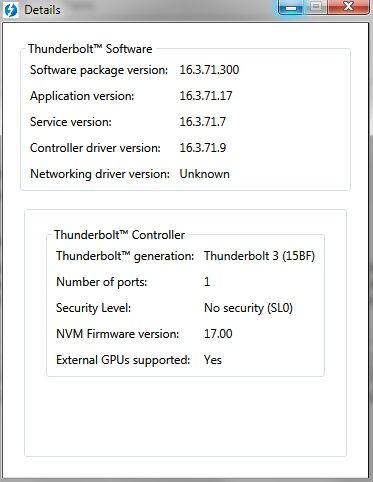Click the Service version value 16.3.71.7
Viewport: 373px width, 482px height.
pyautogui.click(x=203, y=122)
